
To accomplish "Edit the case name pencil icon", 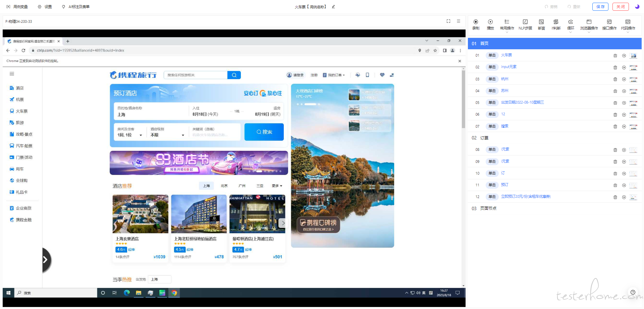I will click(x=333, y=6).
